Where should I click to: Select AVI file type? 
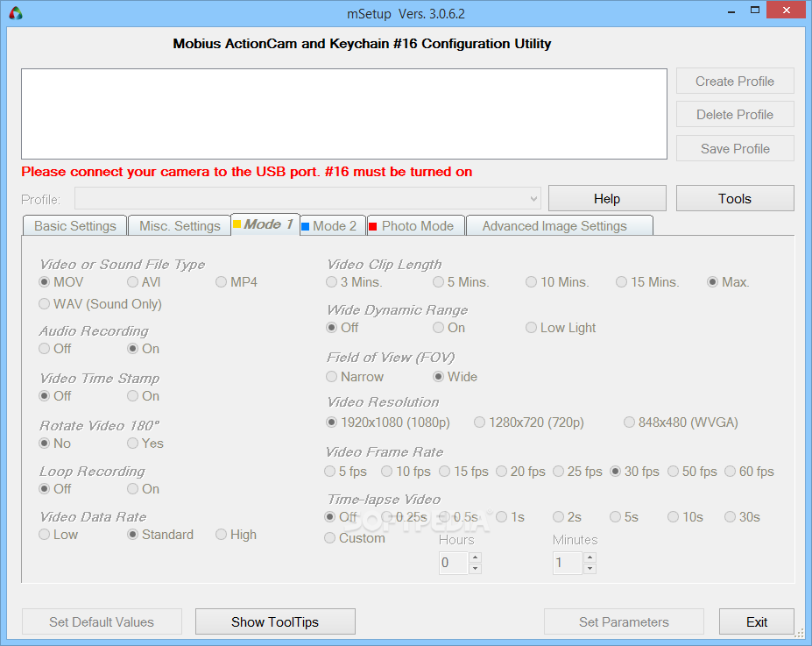coord(144,282)
